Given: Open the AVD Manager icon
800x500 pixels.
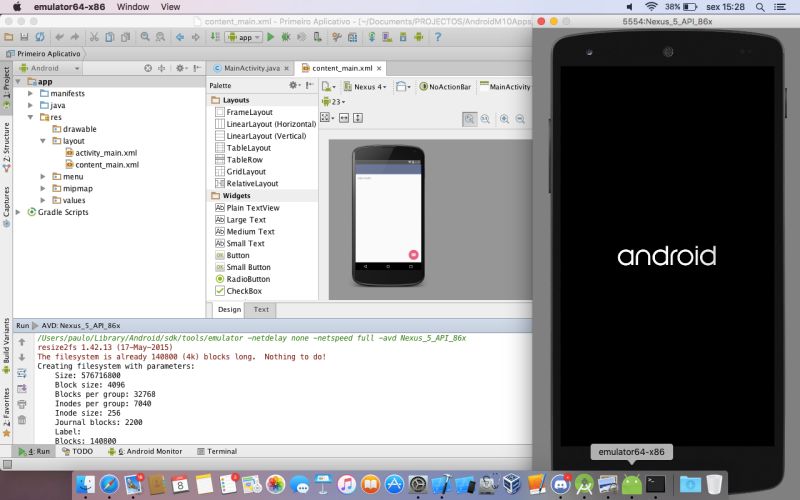Looking at the screenshot, I should pyautogui.click(x=387, y=37).
